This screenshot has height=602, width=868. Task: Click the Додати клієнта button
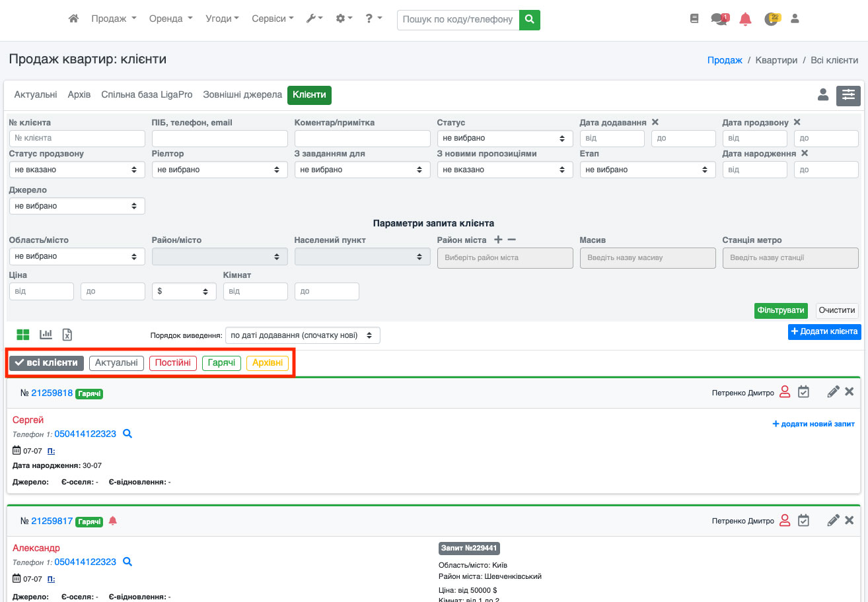pos(824,331)
